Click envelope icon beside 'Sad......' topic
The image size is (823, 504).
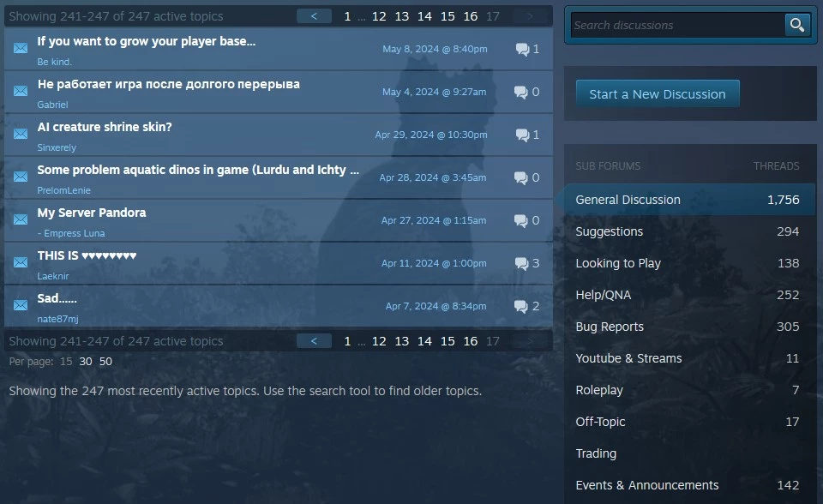pos(21,305)
